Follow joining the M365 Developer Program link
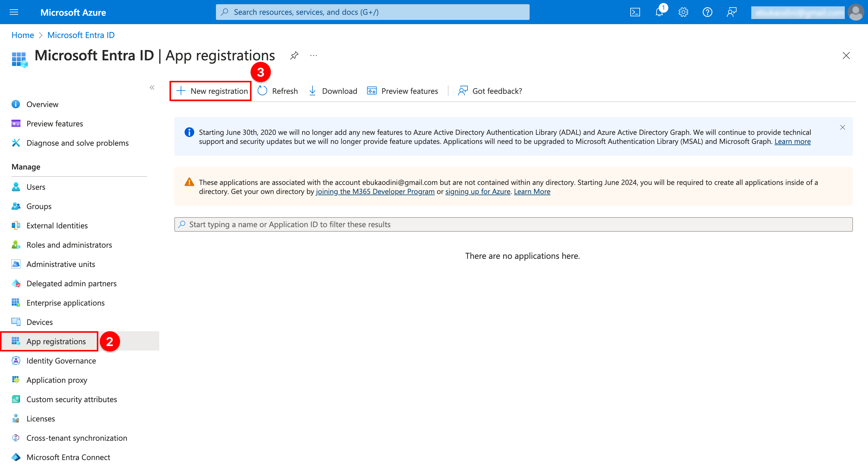868x470 pixels. coord(375,191)
